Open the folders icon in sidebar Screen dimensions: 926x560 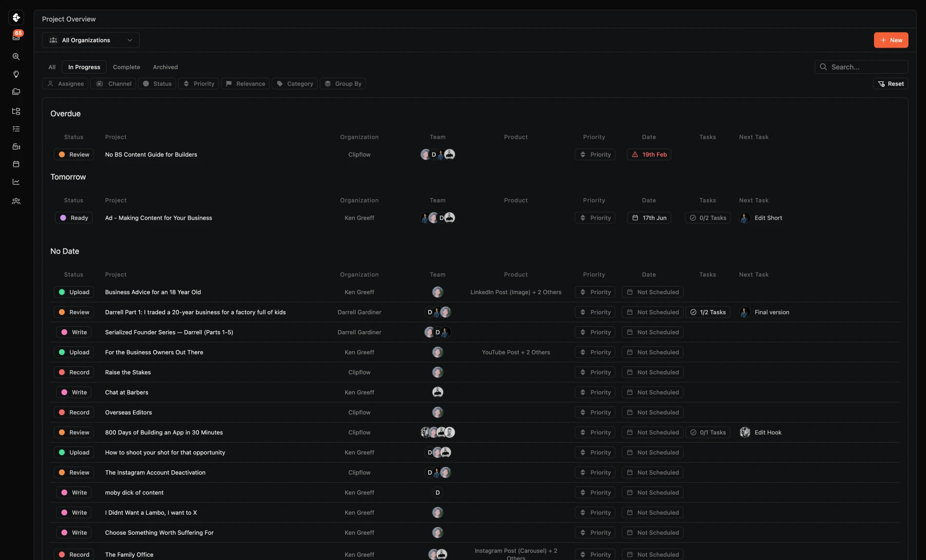(16, 92)
